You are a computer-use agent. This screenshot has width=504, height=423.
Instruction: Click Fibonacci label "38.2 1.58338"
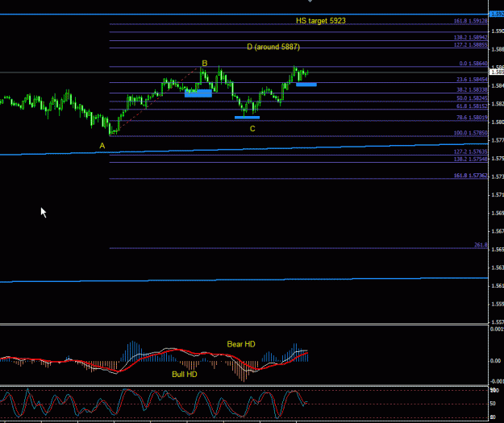(x=472, y=89)
